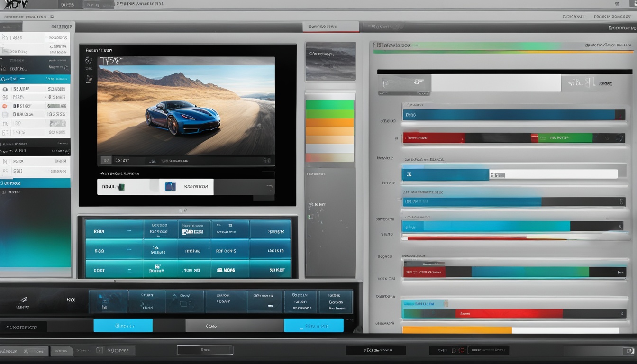Click the second rounded gray tab in bottom bar

click(x=62, y=351)
